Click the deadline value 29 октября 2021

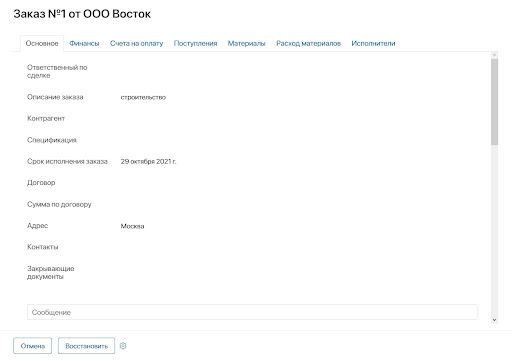[148, 161]
